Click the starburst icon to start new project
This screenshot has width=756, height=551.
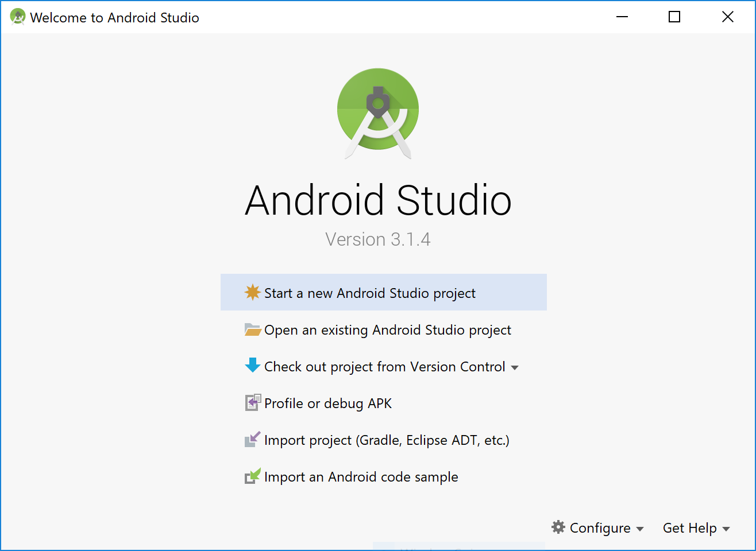[253, 293]
